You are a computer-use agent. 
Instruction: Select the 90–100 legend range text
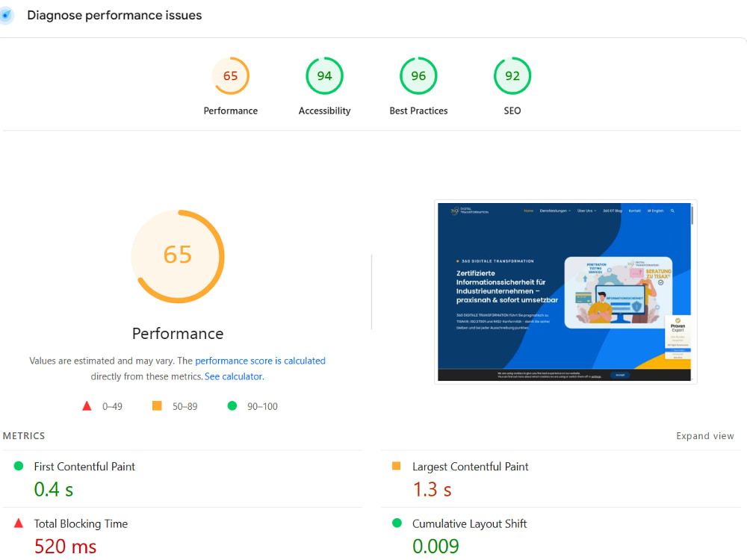(262, 407)
